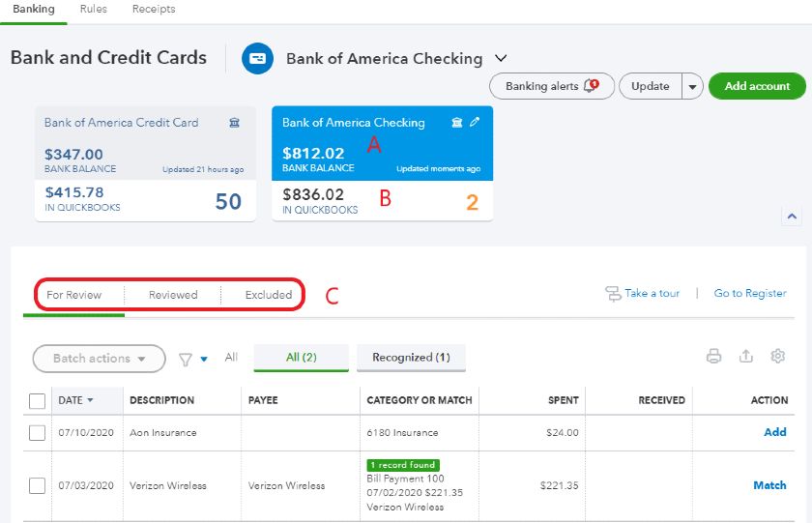Click the 07/10/2020 date cell
Screen dimensions: 812x523
86,432
